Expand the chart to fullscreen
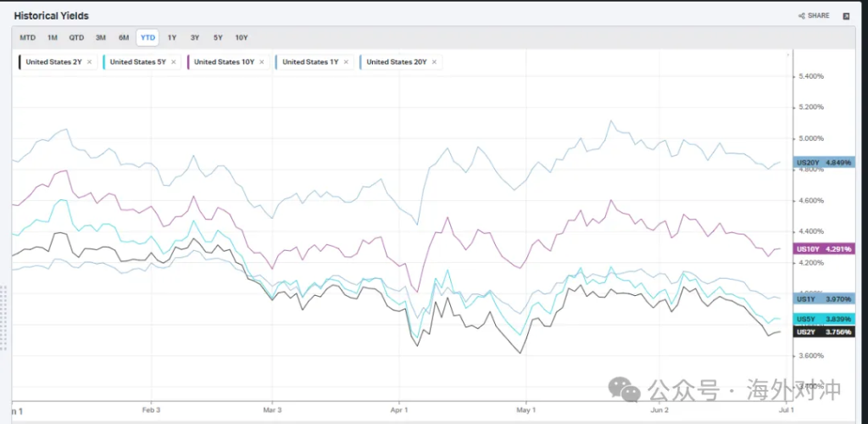 846,15
